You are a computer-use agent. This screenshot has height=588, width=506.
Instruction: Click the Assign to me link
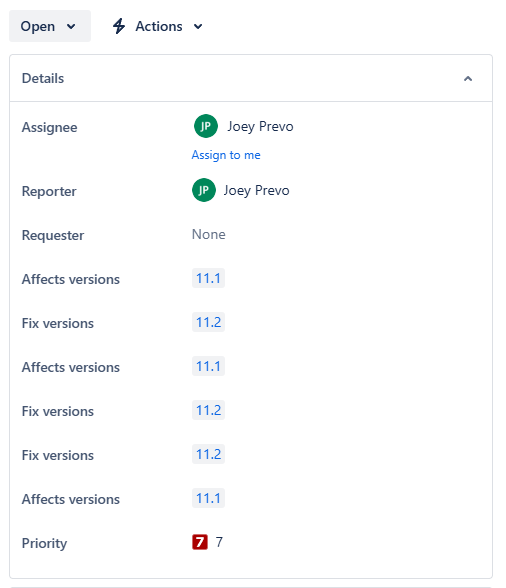click(x=226, y=155)
